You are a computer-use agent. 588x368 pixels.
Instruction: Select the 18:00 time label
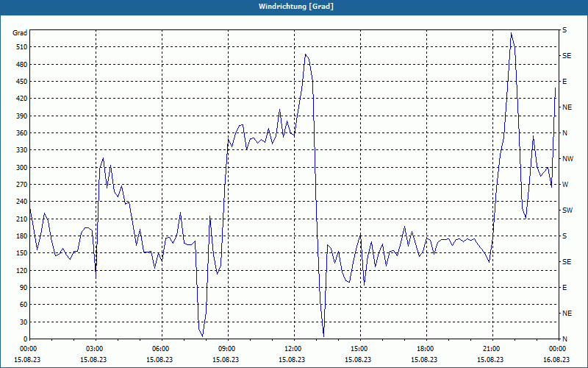pyautogui.click(x=425, y=348)
